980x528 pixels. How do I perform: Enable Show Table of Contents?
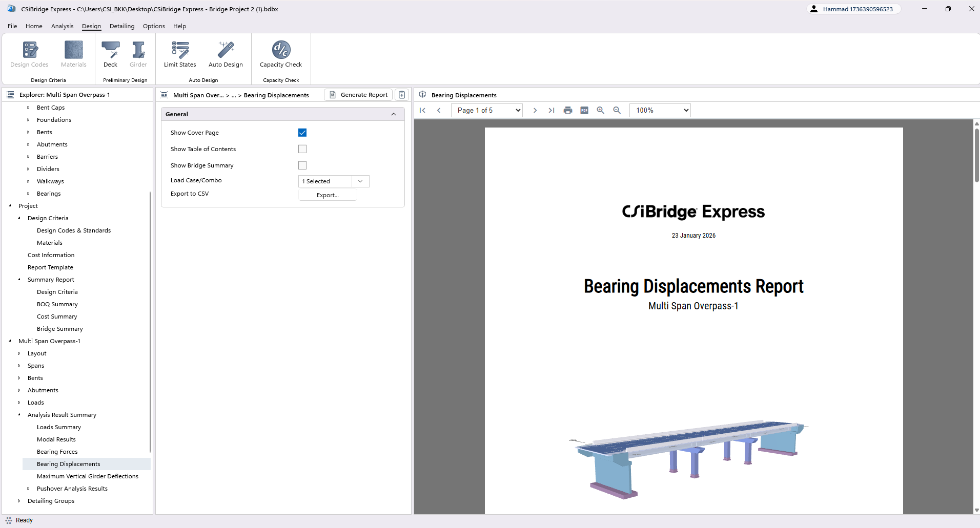(302, 149)
